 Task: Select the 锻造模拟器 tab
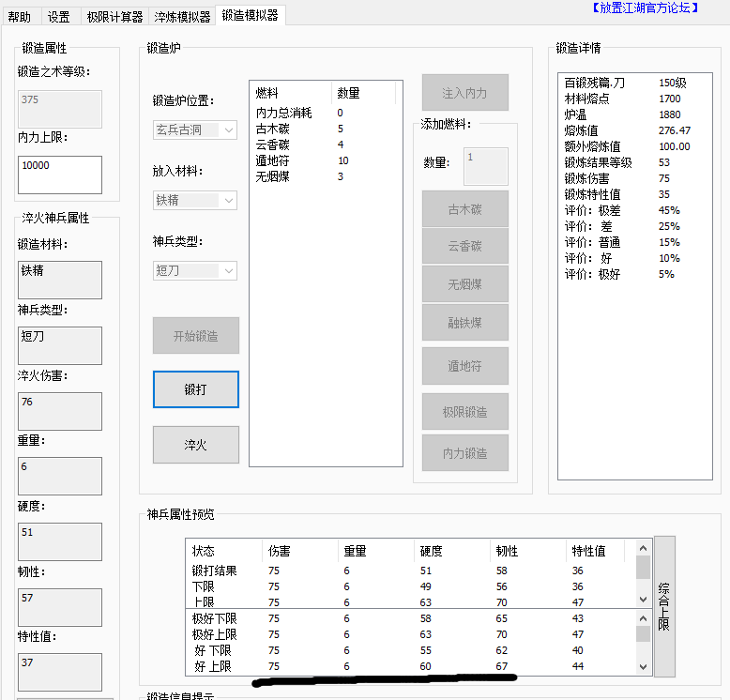(250, 15)
